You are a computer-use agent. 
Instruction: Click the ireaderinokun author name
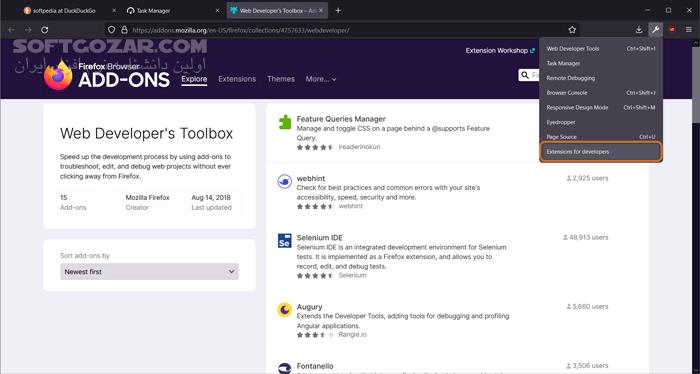(359, 147)
